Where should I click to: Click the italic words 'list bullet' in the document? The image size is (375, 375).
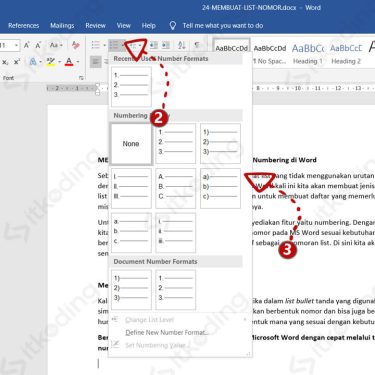coord(299,301)
